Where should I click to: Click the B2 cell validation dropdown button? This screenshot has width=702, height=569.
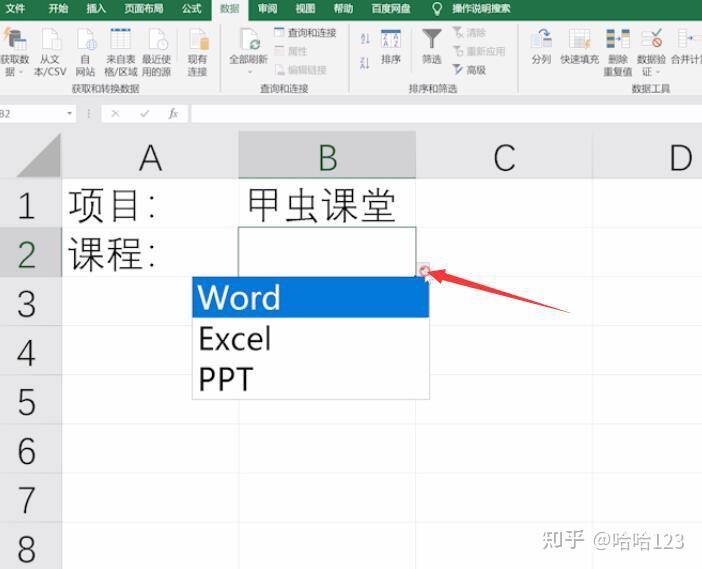click(423, 270)
